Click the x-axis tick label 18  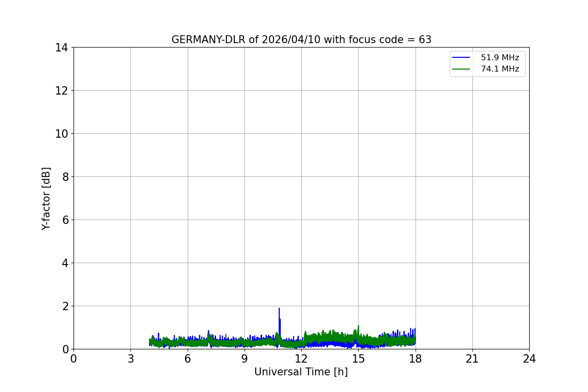click(x=416, y=359)
